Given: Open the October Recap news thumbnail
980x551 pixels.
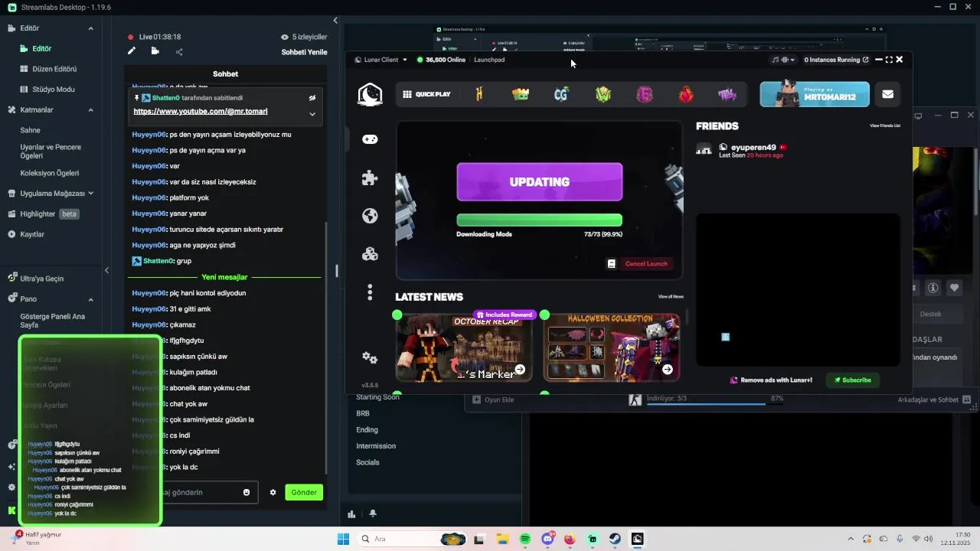Looking at the screenshot, I should [x=464, y=347].
